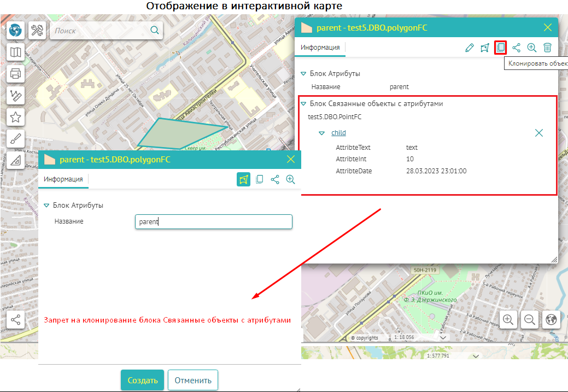Viewport: 568px width, 392px height.
Task: Open the measurement ruler tool
Action: pos(15,95)
